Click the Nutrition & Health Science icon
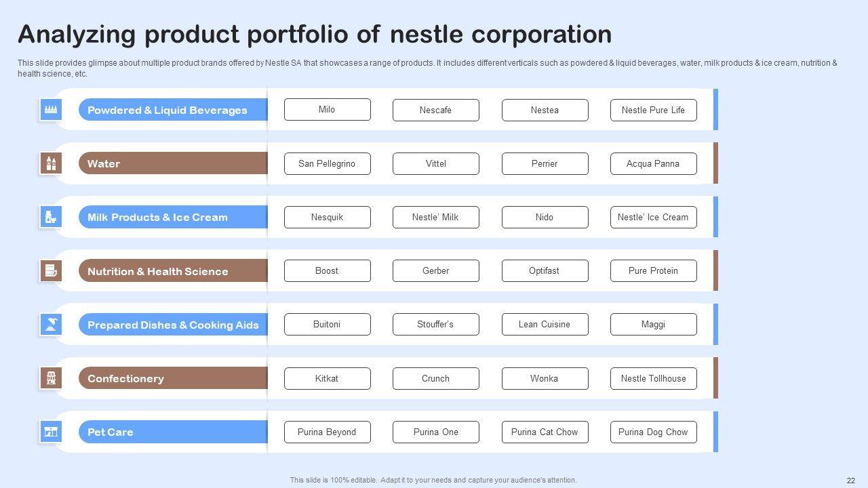 pos(51,271)
